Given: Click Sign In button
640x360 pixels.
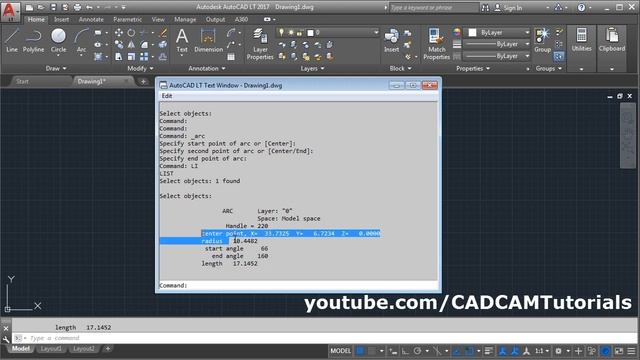Looking at the screenshot, I should [x=509, y=8].
